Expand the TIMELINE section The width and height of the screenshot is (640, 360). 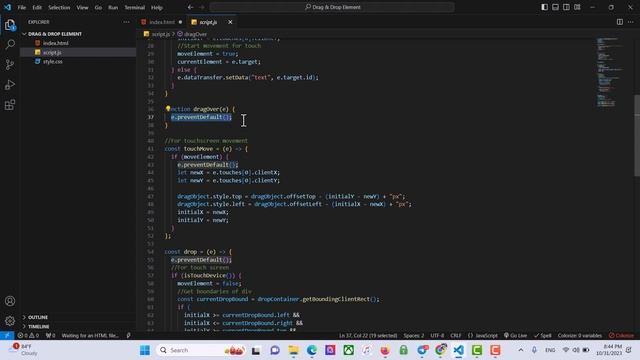click(x=39, y=327)
